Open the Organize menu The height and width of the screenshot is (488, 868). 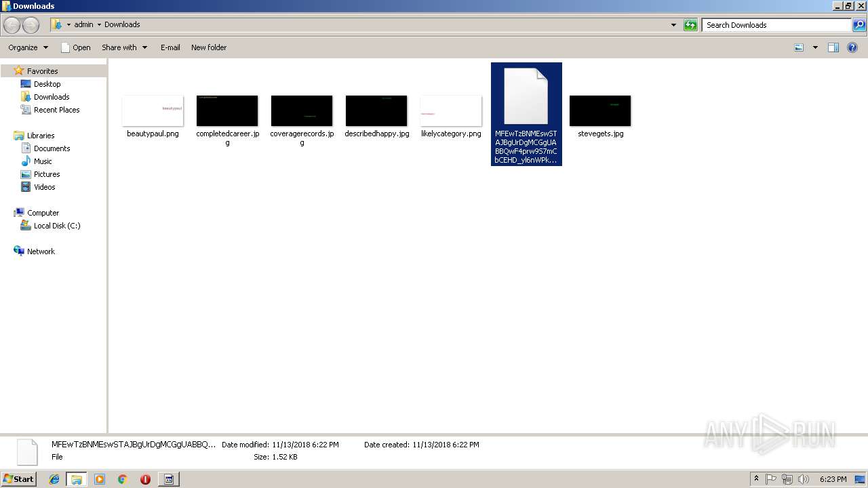tap(28, 47)
